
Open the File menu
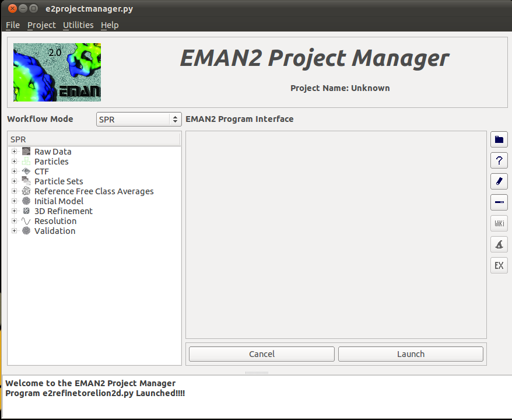(13, 25)
